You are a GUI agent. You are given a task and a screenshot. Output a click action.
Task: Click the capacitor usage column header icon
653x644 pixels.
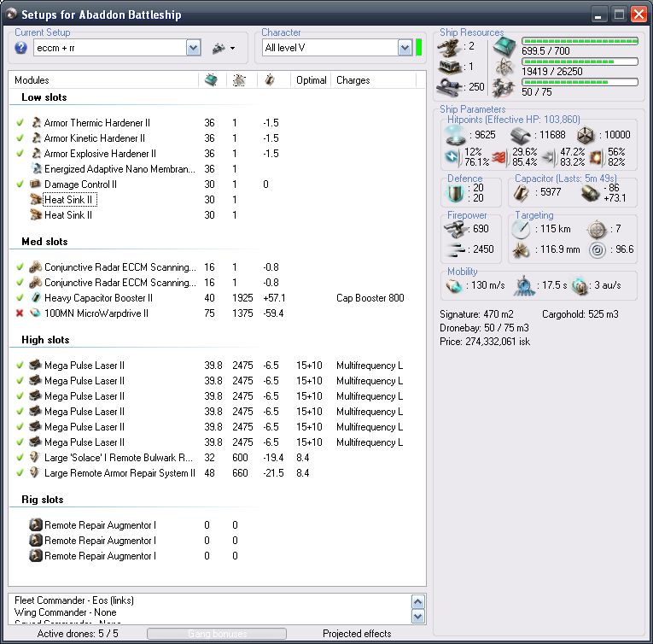(x=270, y=79)
